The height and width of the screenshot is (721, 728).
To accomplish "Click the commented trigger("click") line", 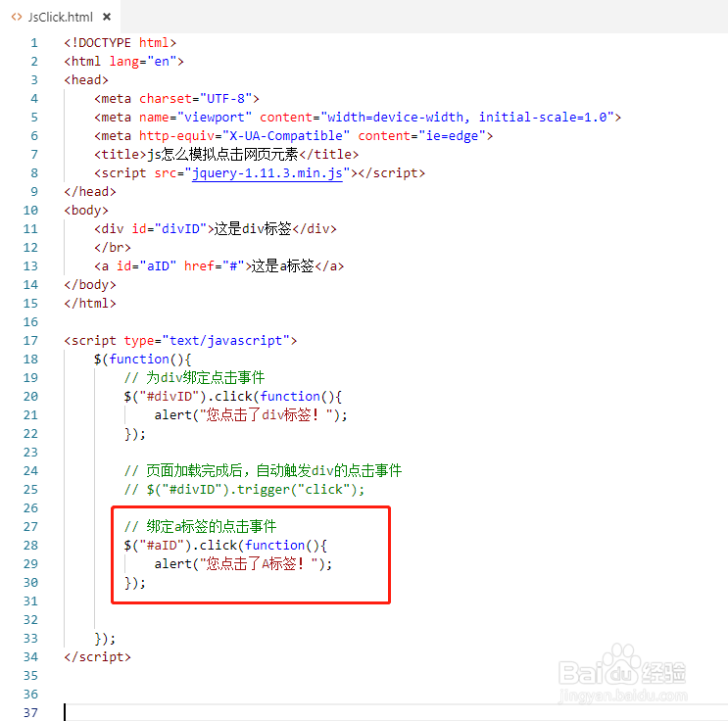I will (x=244, y=490).
